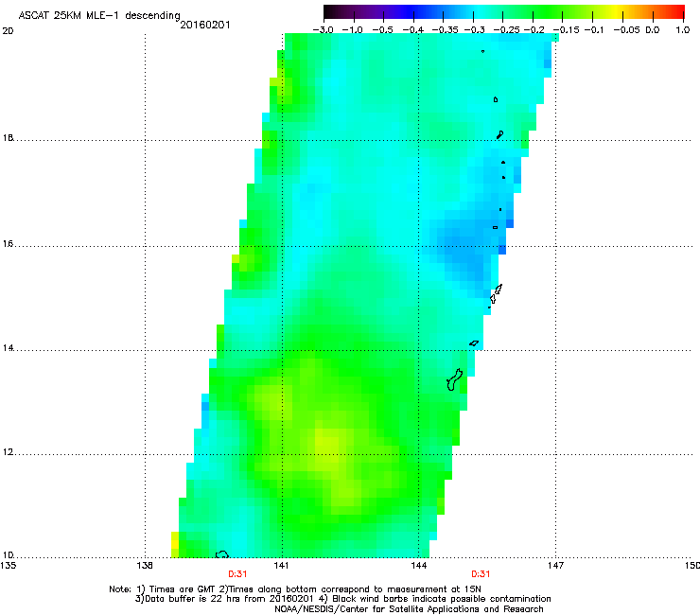700x615 pixels.
Task: Click the "-0.3" color scale label
Action: click(475, 30)
